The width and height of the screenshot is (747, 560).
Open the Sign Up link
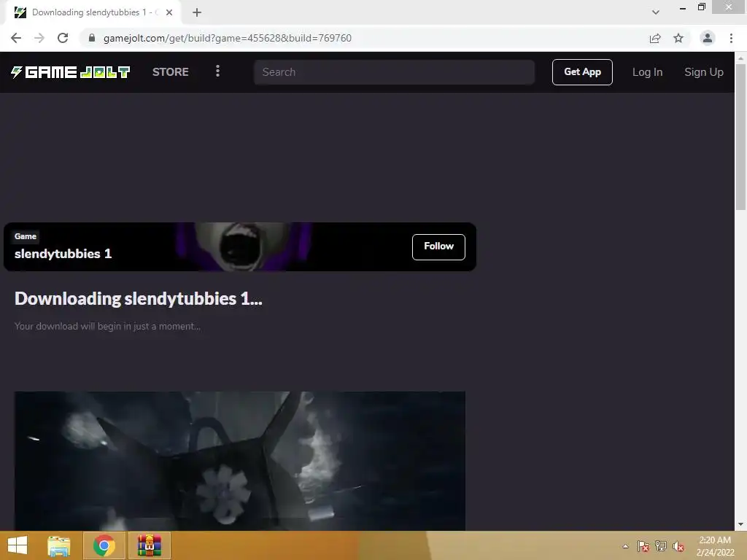coord(704,72)
